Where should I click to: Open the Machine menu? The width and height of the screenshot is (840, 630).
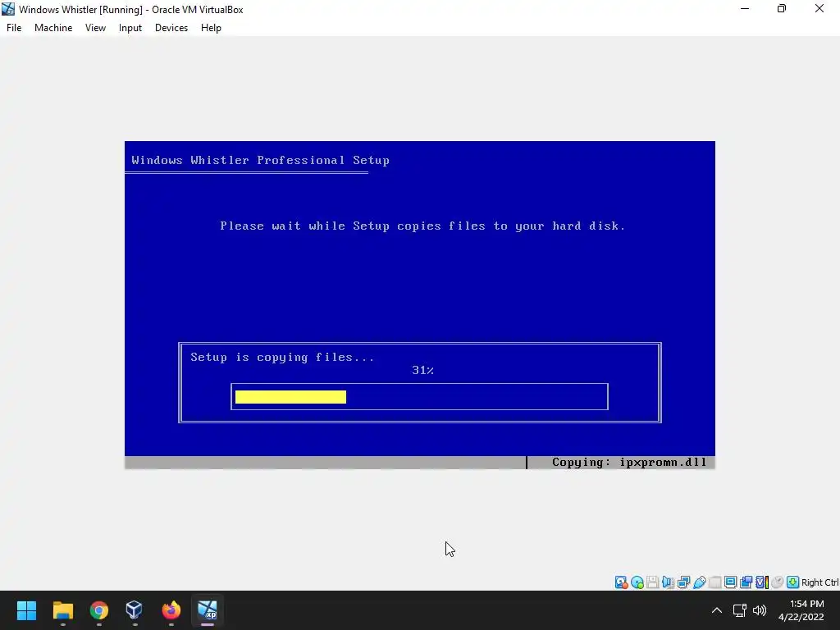point(53,28)
